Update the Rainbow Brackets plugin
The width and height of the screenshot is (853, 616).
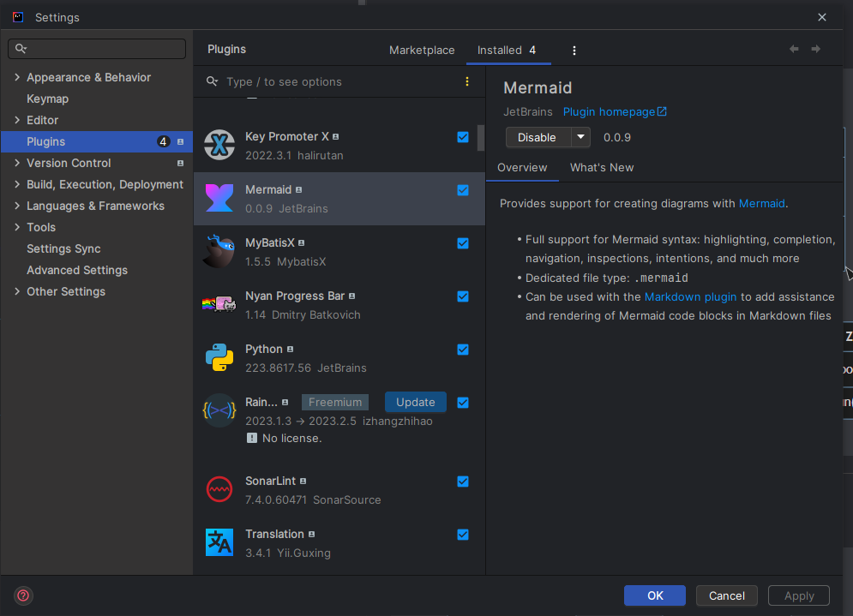pyautogui.click(x=416, y=403)
